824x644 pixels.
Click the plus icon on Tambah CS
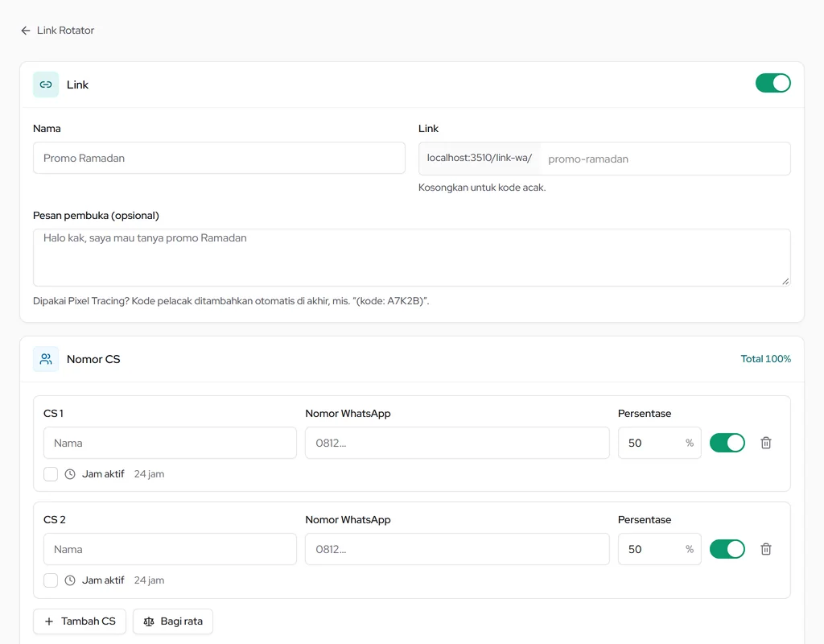49,621
